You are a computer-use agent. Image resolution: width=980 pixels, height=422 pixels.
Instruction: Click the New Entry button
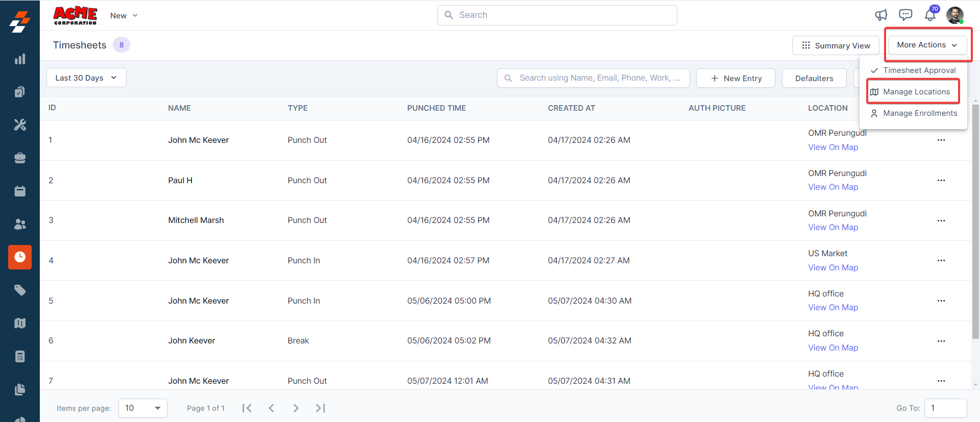point(736,78)
